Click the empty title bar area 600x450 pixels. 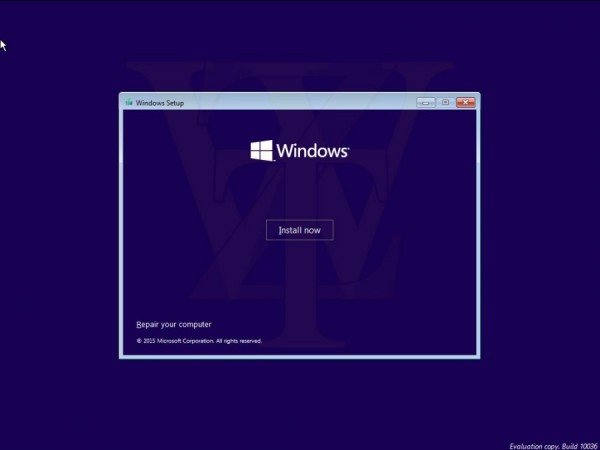(x=300, y=102)
